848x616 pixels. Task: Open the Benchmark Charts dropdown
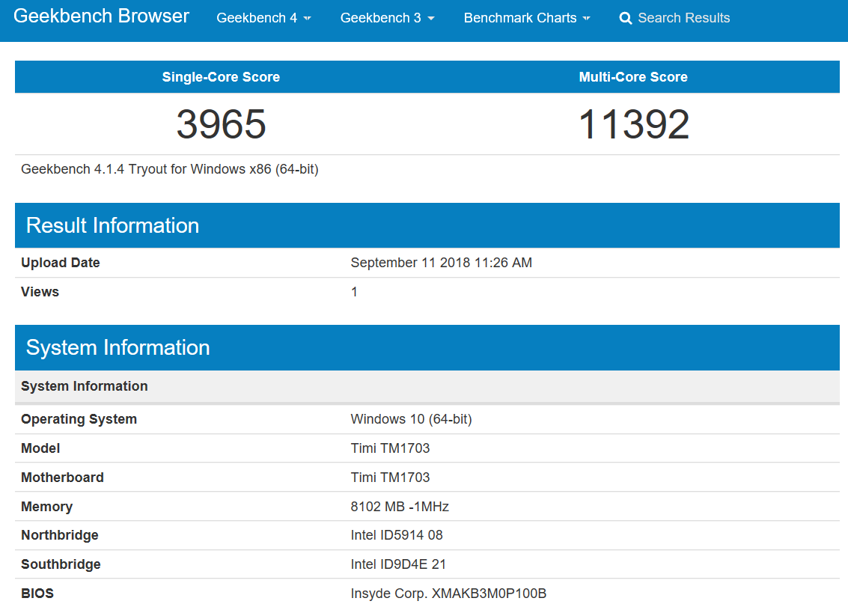(527, 18)
